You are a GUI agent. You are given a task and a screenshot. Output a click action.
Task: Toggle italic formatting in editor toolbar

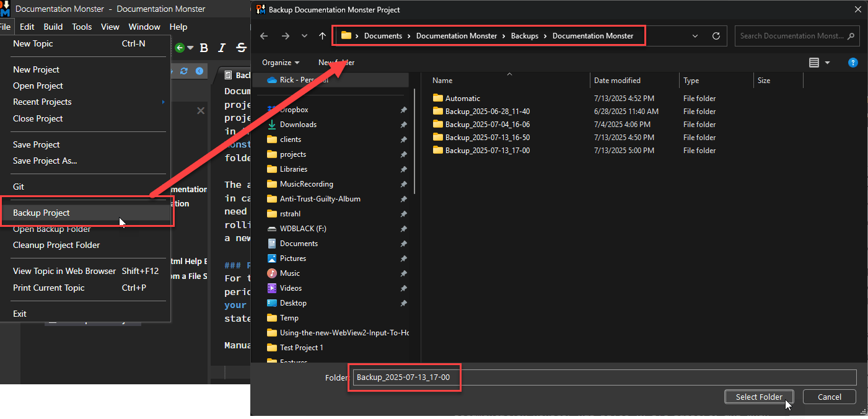pos(222,48)
